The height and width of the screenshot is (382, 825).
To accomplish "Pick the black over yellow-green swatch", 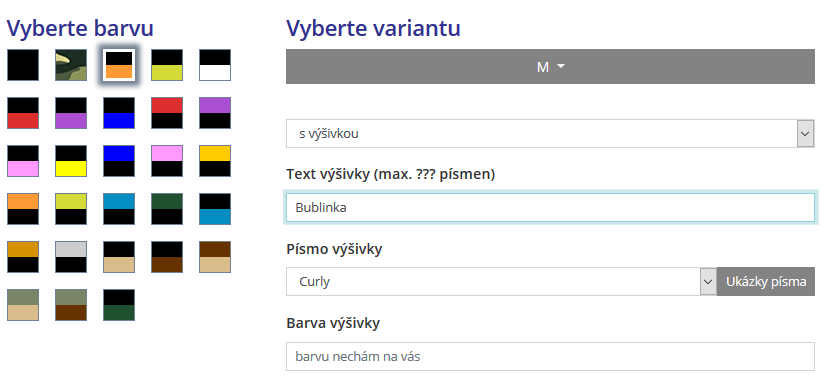I will [167, 65].
